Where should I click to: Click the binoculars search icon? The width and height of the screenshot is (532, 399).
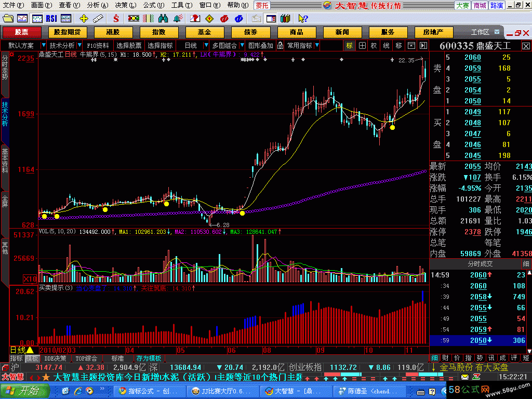click(x=163, y=18)
